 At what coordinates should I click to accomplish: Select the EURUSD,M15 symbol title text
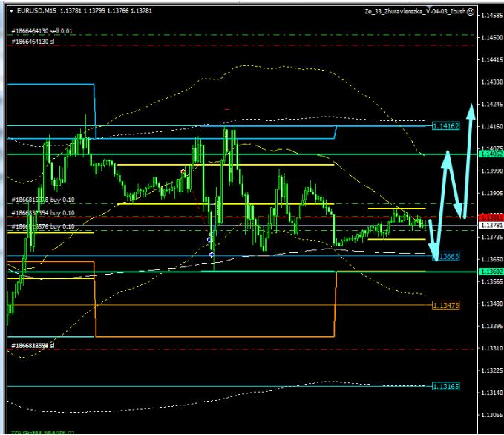click(x=36, y=11)
